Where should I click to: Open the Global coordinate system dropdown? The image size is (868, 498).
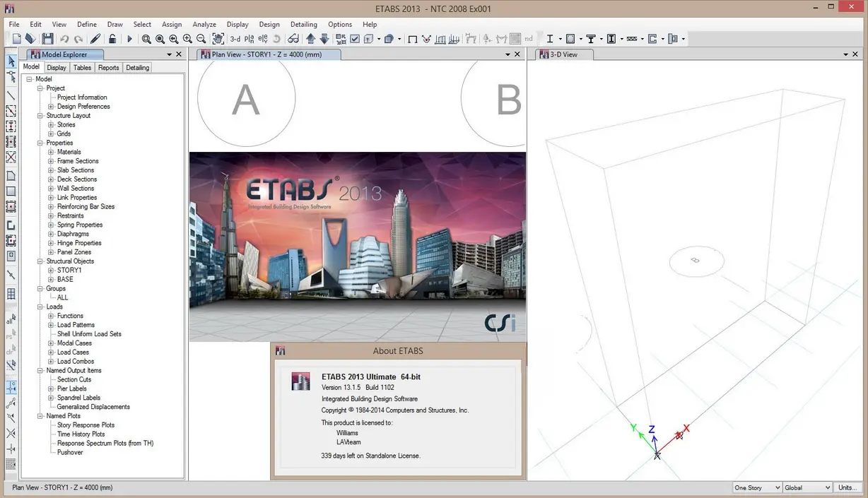(x=808, y=487)
